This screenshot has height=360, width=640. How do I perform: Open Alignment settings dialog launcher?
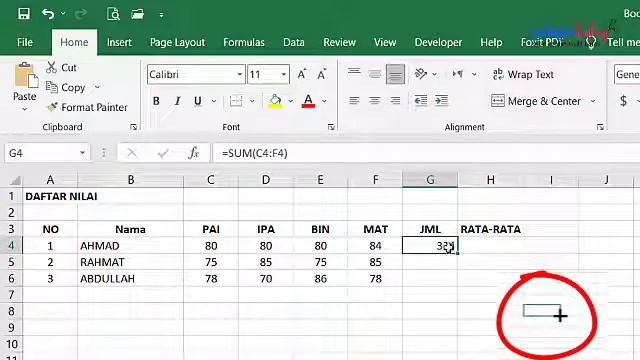tap(600, 127)
